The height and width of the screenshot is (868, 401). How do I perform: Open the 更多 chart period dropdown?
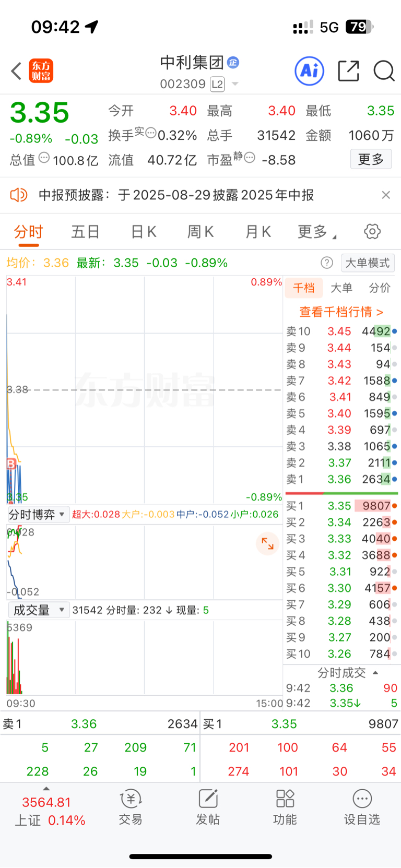317,232
